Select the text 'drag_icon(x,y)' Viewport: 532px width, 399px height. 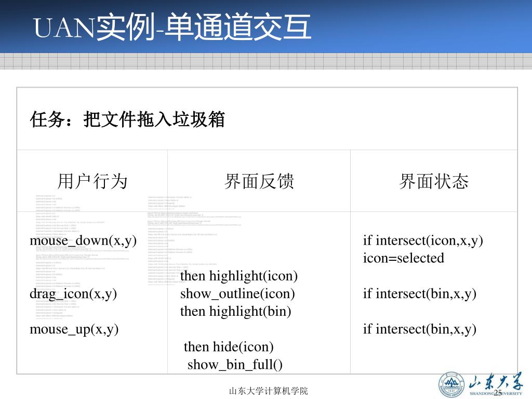[x=73, y=294]
